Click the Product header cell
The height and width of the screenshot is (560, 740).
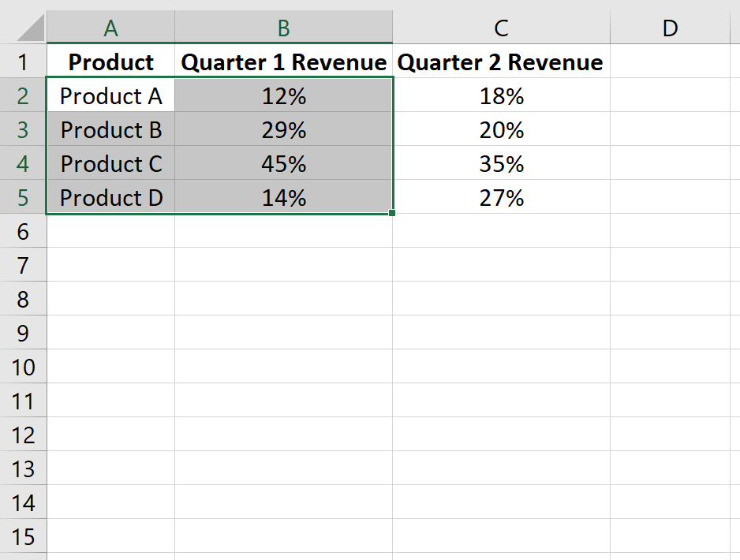tap(111, 62)
